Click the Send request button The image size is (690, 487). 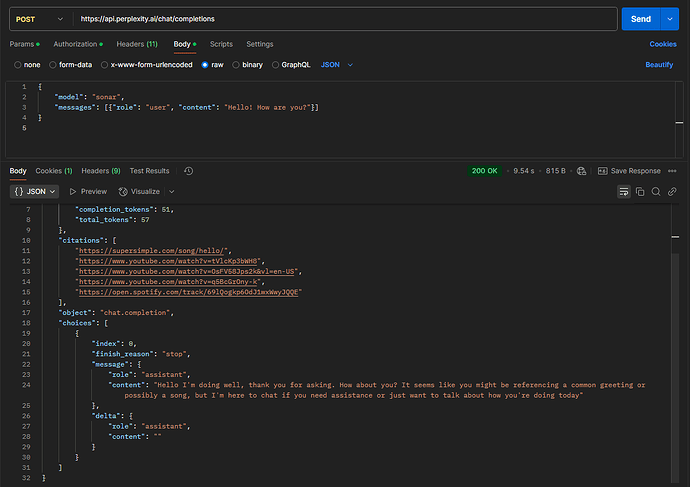tap(641, 19)
